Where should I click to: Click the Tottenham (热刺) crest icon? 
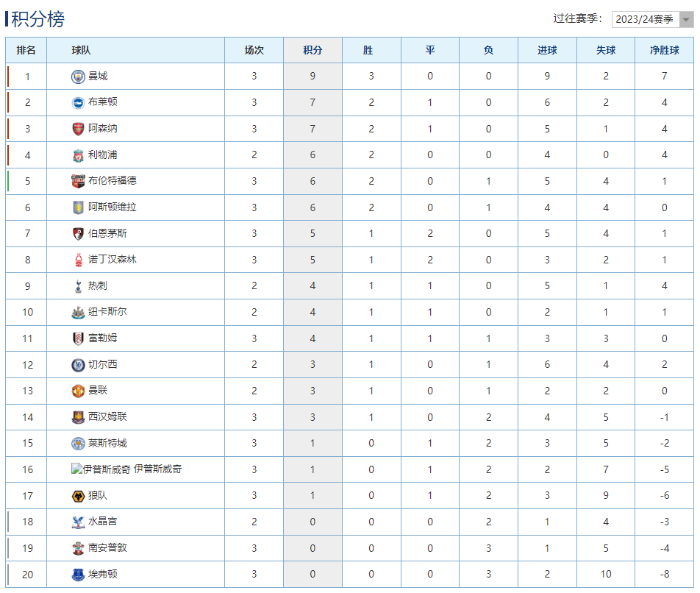(78, 286)
